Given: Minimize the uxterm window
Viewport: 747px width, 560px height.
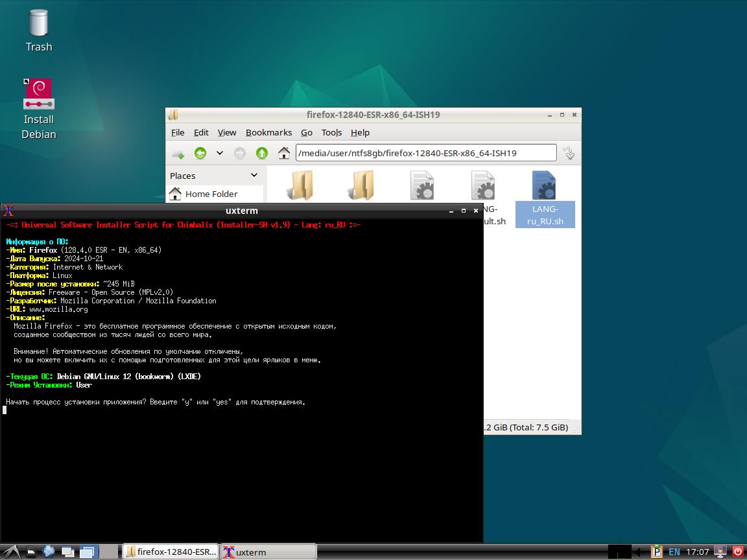Looking at the screenshot, I should (451, 211).
